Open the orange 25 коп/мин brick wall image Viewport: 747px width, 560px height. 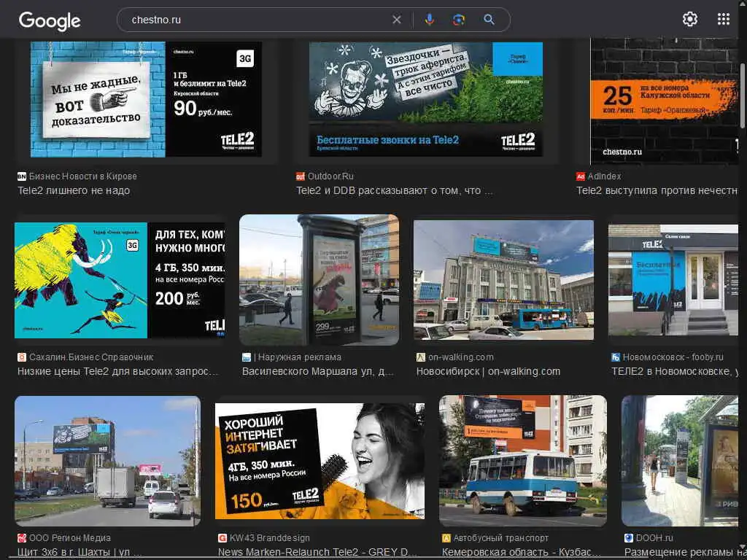pos(665,101)
